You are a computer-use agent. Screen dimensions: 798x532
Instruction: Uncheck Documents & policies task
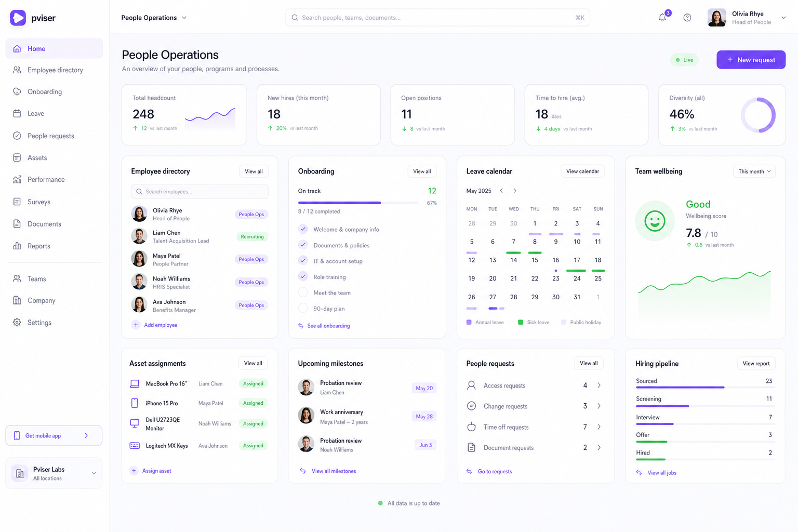(303, 245)
